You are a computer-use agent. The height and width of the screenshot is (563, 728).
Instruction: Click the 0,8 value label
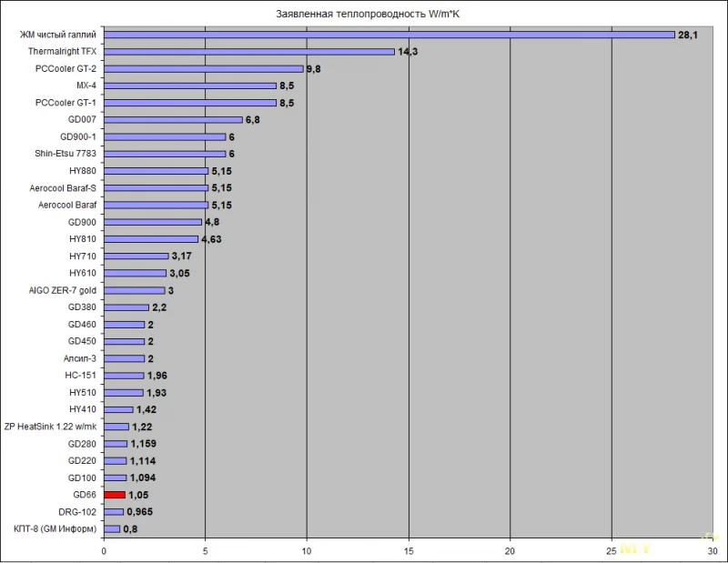click(x=130, y=528)
